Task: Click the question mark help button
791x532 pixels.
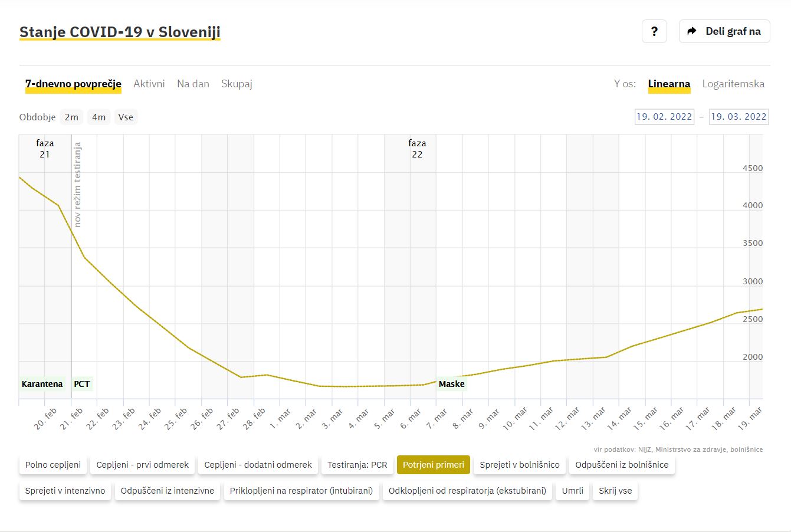Action: [x=654, y=31]
